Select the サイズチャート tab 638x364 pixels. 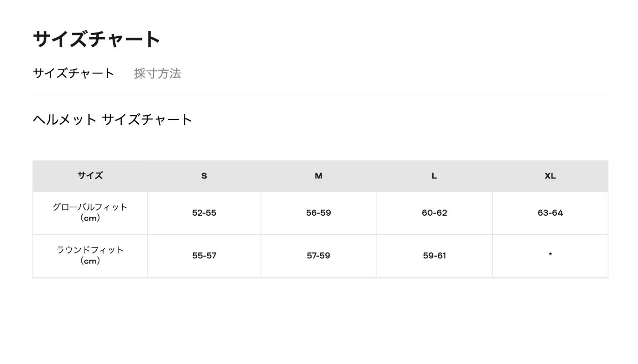point(73,73)
